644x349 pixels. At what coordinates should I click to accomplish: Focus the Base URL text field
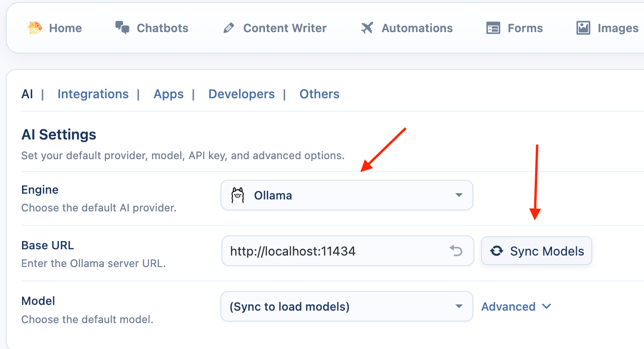335,251
